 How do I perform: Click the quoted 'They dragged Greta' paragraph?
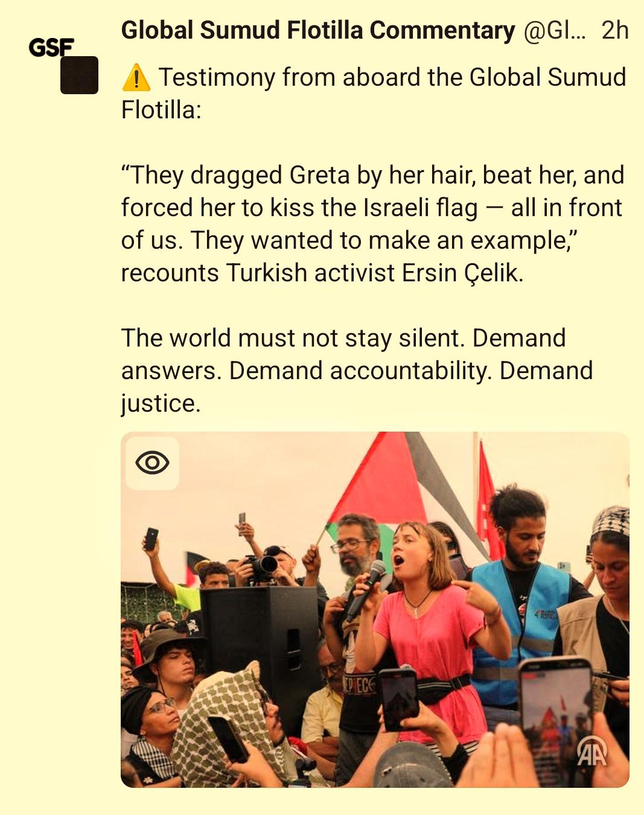pyautogui.click(x=372, y=224)
